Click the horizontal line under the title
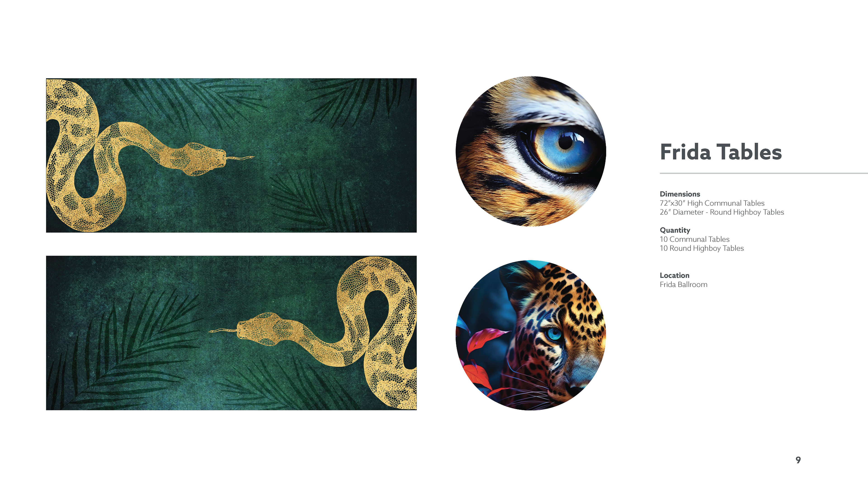The image size is (868, 488). coord(764,173)
